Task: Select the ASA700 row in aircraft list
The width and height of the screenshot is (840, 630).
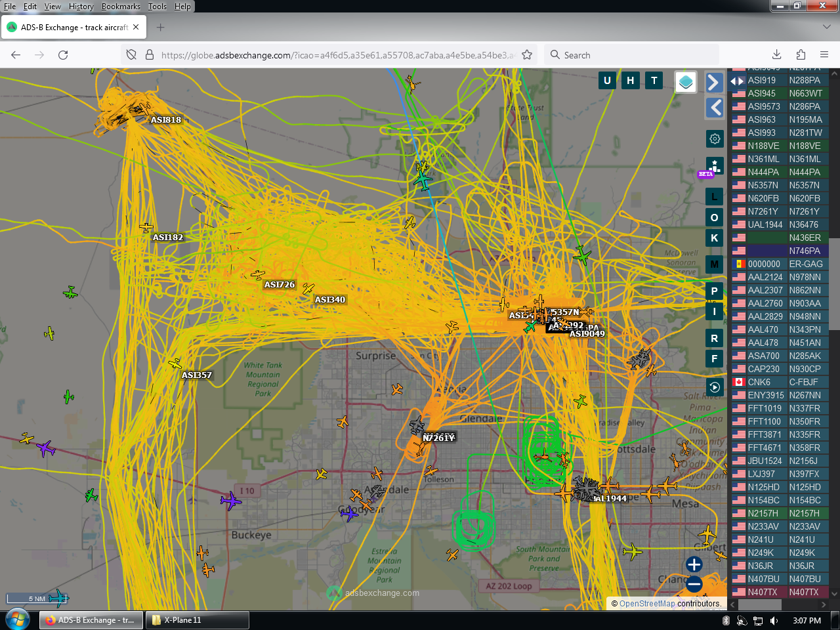Action: tap(780, 356)
